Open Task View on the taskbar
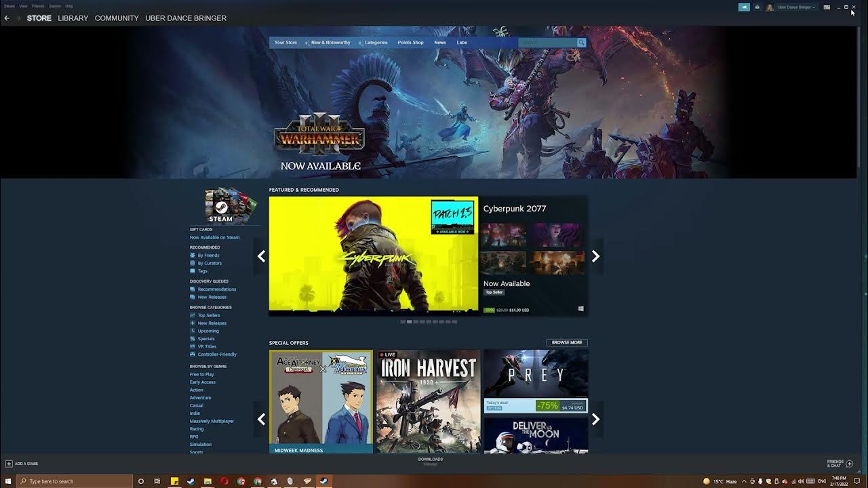This screenshot has width=868, height=488. coord(157,481)
